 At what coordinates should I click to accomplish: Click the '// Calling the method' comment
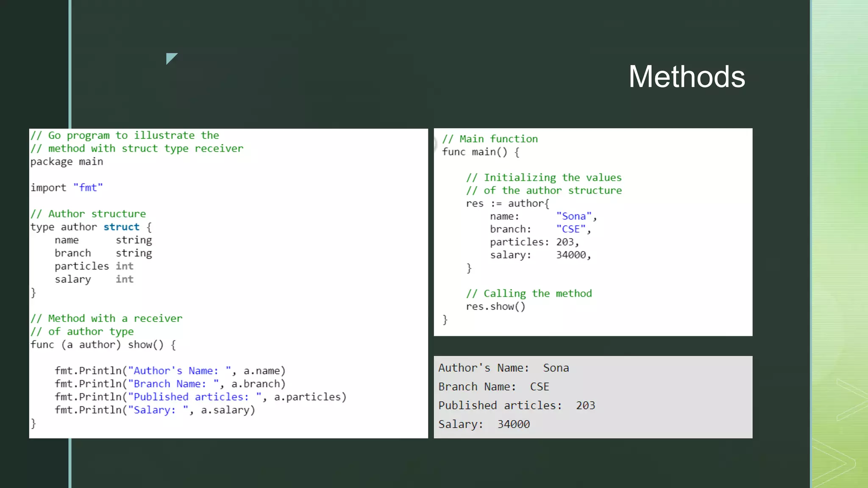529,294
